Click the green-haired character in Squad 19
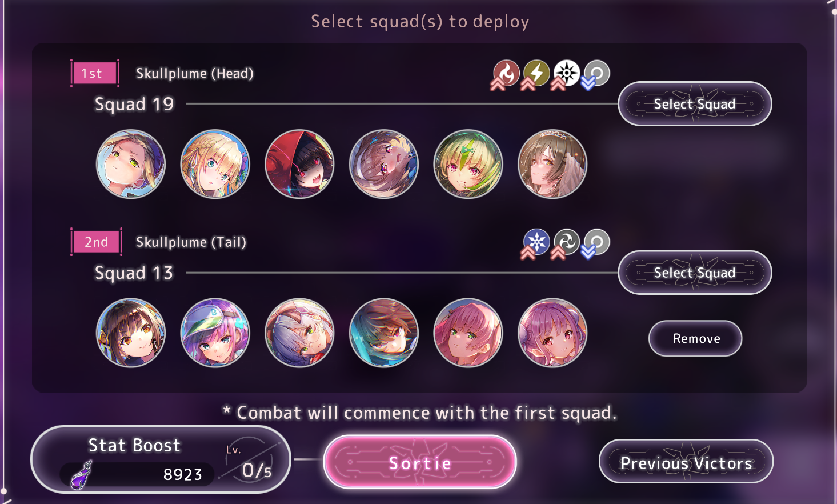The width and height of the screenshot is (837, 504). click(468, 164)
